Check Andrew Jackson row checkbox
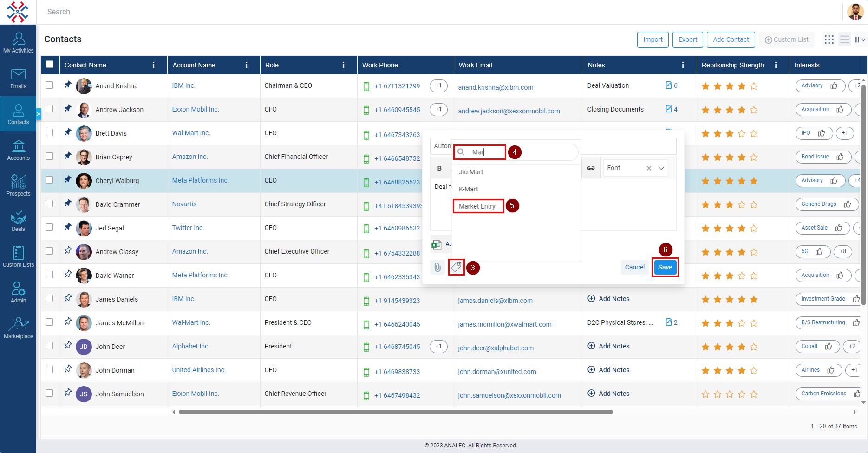Screen dimensions: 868x453 coord(49,109)
